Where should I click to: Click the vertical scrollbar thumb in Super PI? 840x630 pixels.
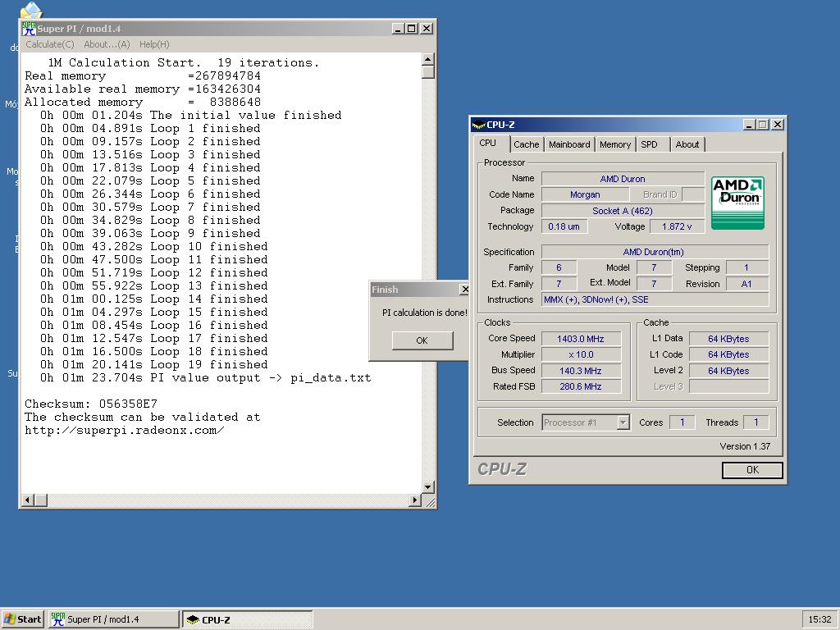click(x=427, y=72)
